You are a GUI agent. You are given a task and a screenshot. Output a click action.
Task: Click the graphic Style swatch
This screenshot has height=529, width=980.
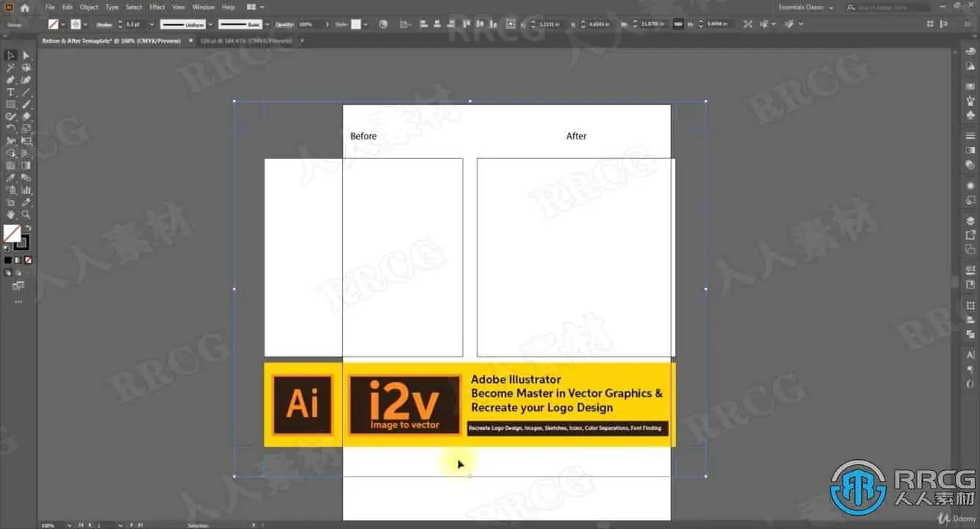tap(356, 24)
